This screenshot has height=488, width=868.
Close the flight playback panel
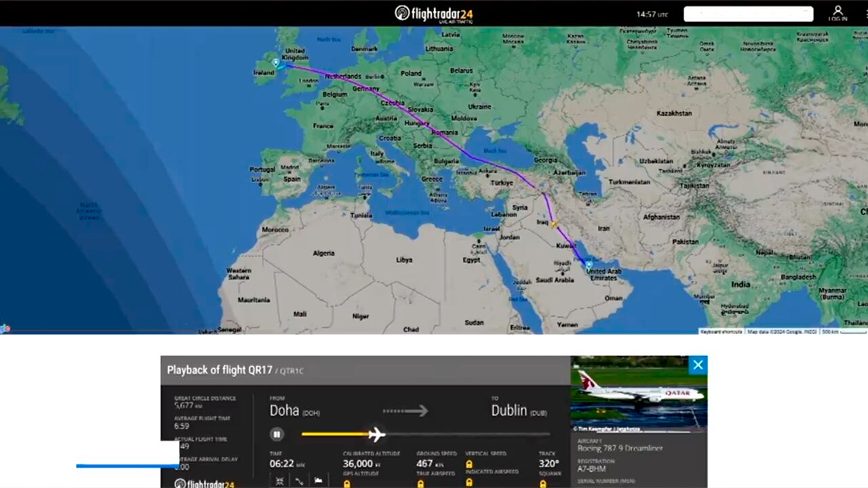click(x=698, y=365)
